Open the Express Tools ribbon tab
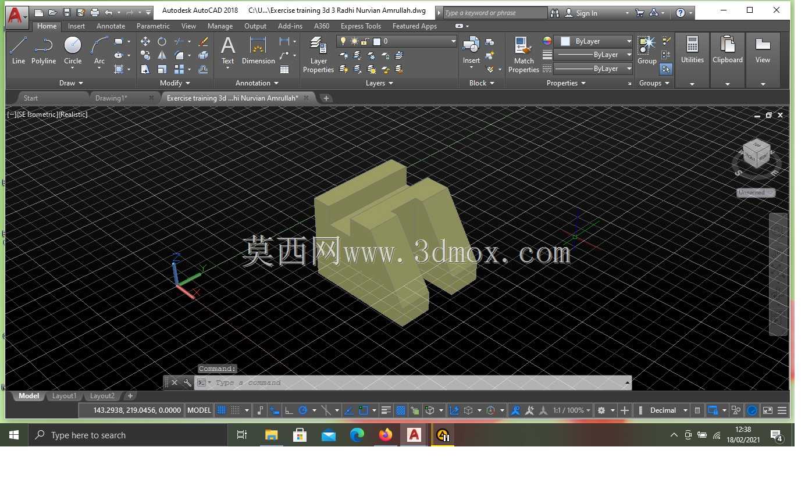Image resolution: width=812 pixels, height=504 pixels. (361, 26)
